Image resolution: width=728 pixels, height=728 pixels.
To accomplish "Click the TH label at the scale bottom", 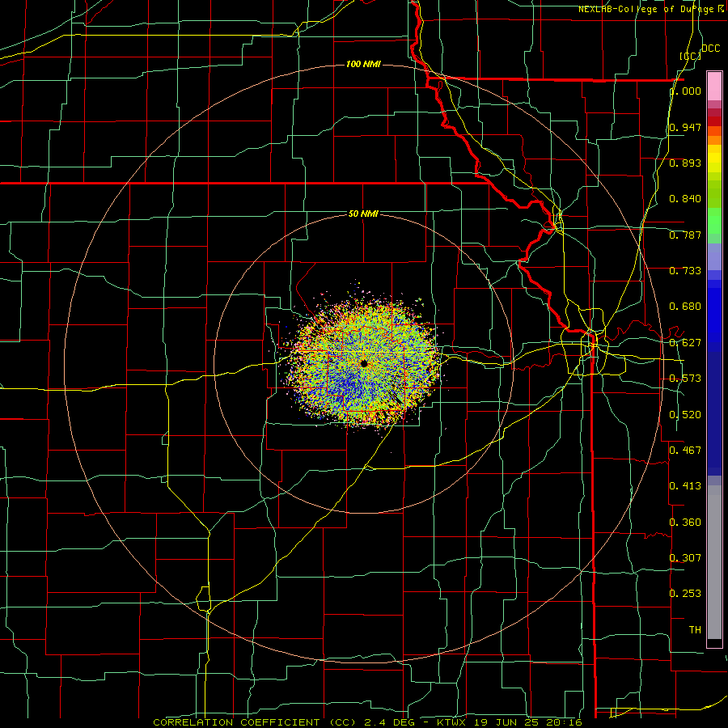I will pyautogui.click(x=695, y=629).
